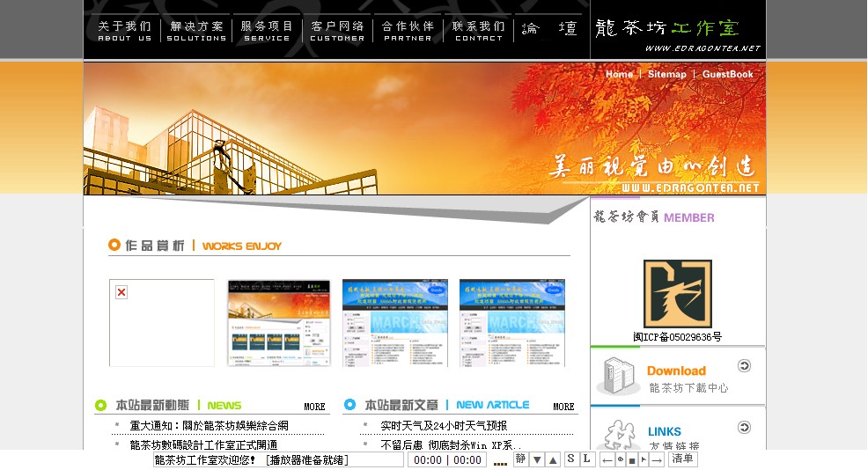Toggle the S mode button in player
Viewport: 868px width, 470px height.
tap(570, 459)
